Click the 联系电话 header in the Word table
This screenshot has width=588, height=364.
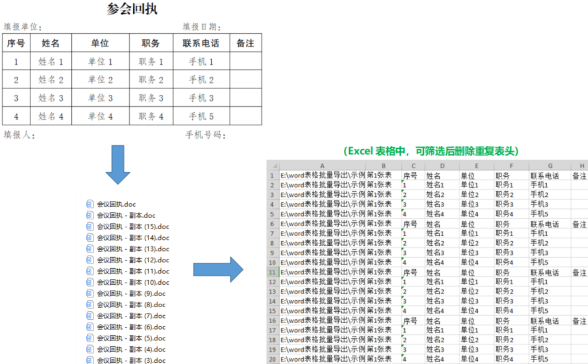coord(201,43)
